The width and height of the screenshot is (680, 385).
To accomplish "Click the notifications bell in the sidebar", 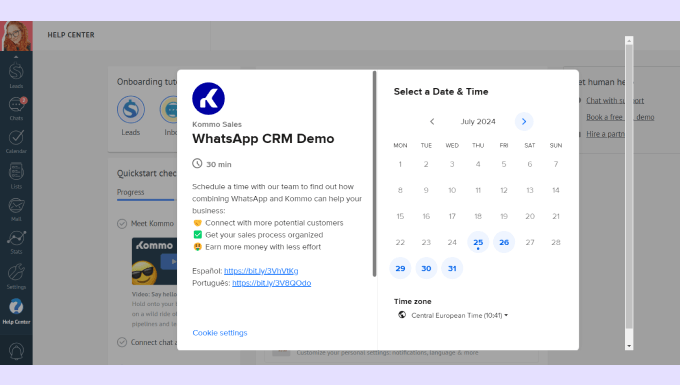I will tap(16, 351).
